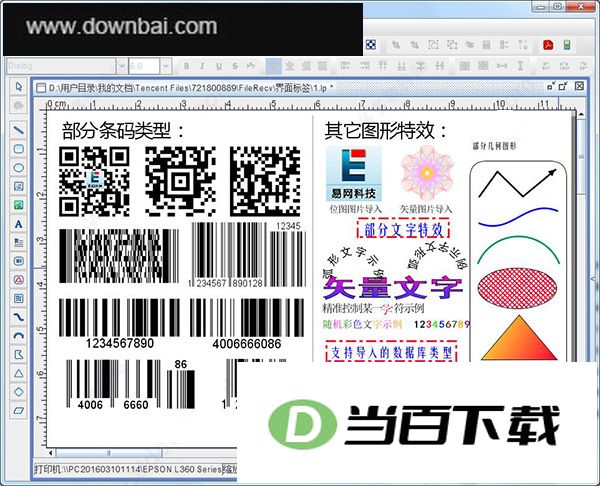This screenshot has width=600, height=486.
Task: Select the highlighted left text alignment button
Action: [274, 66]
